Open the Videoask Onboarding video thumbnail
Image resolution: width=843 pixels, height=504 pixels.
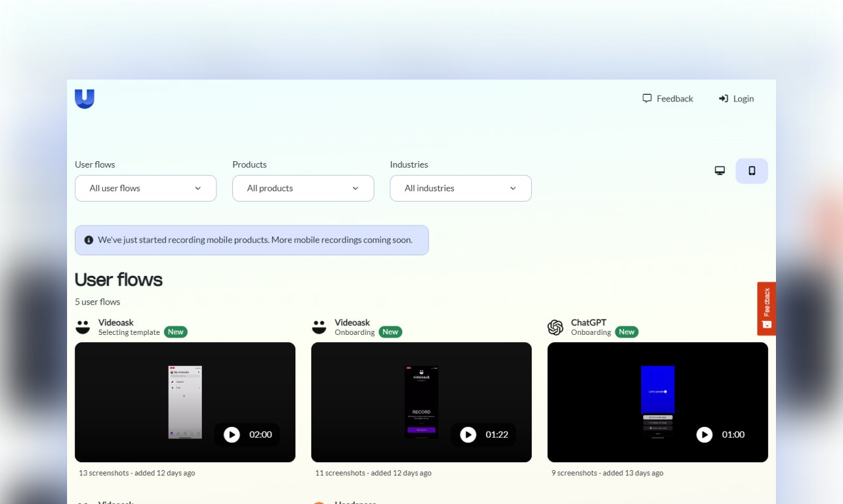click(x=421, y=402)
